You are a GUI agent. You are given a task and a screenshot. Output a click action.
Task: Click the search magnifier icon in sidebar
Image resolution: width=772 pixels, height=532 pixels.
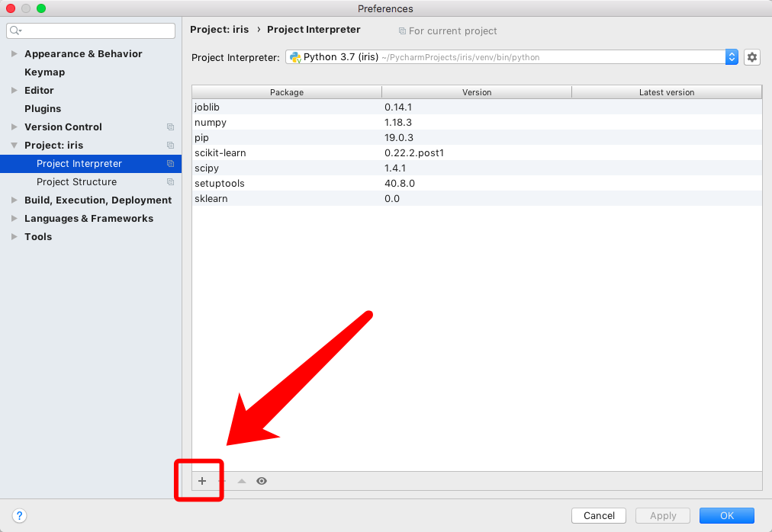(15, 30)
